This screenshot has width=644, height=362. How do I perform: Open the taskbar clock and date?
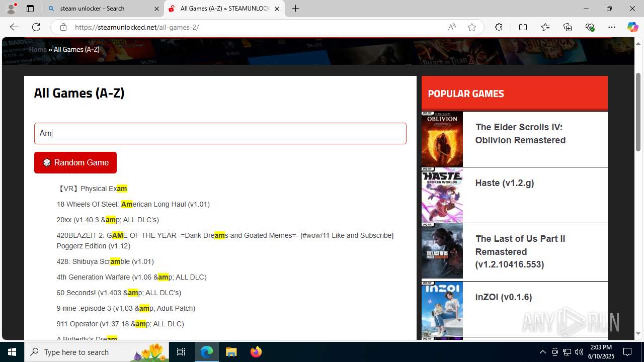click(600, 352)
